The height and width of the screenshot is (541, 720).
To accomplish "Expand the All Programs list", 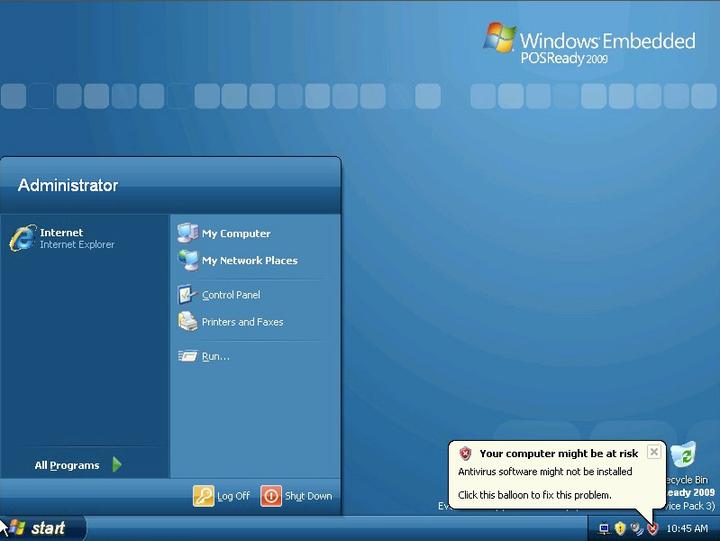I will (67, 465).
